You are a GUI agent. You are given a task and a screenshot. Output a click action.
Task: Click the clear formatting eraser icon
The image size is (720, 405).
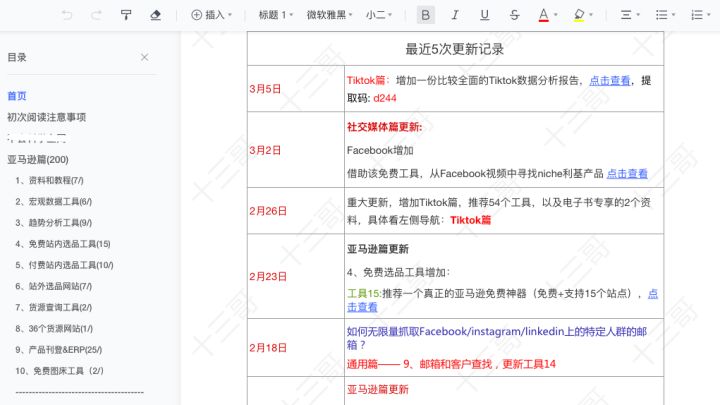pos(154,15)
